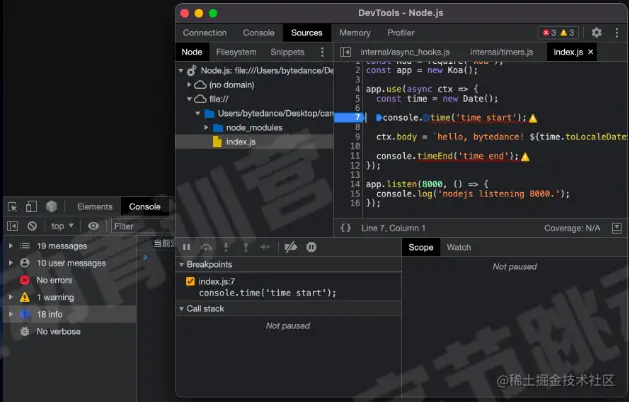
Task: Expand the 10 user messages group
Action: (11, 263)
